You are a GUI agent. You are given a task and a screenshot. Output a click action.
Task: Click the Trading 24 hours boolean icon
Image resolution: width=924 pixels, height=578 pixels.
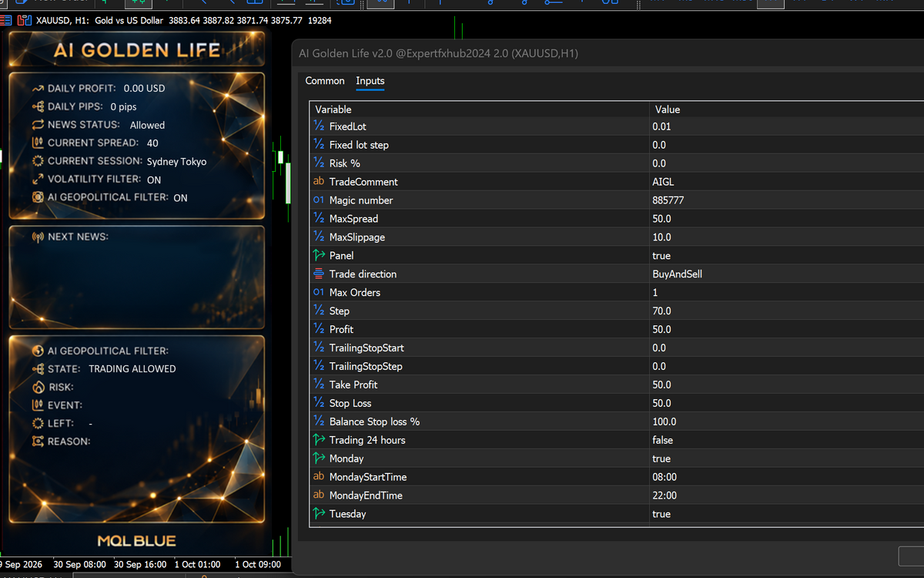[x=319, y=440]
